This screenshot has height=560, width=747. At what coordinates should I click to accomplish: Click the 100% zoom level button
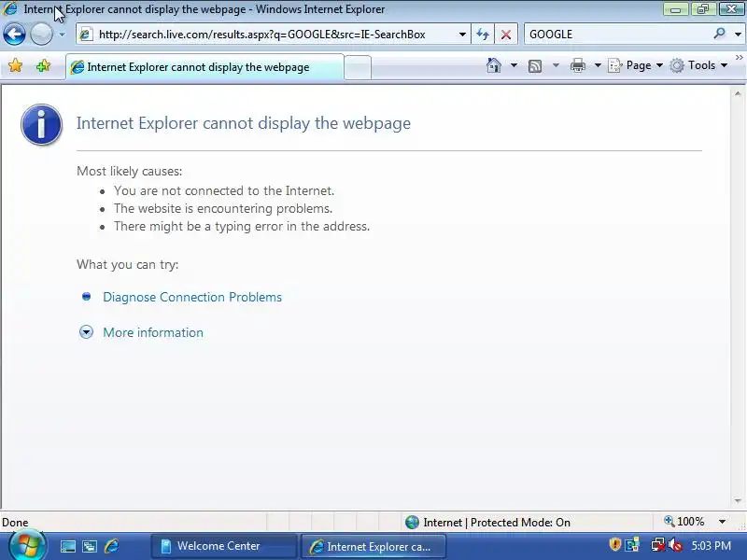(684, 522)
